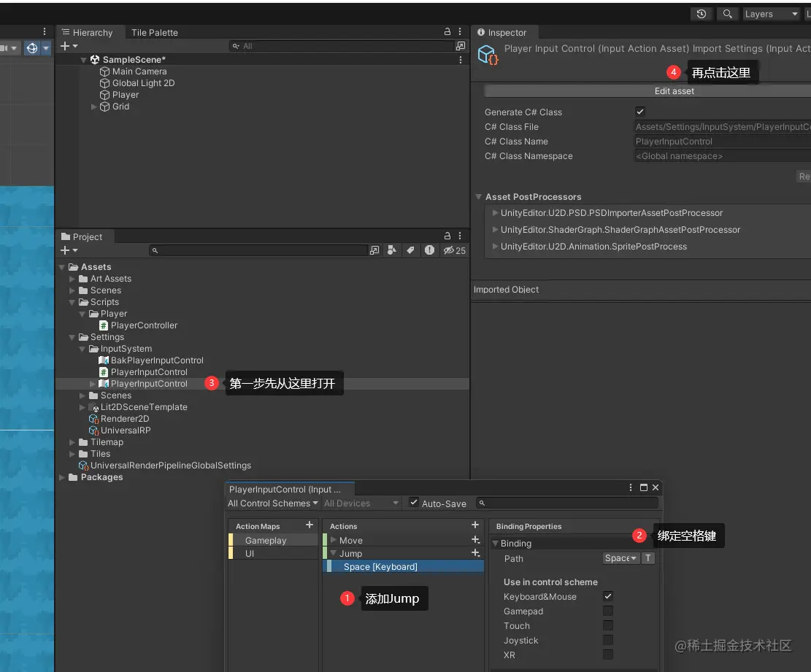Image resolution: width=811 pixels, height=672 pixels.
Task: Click the Search by Label tag icon
Action: tap(411, 250)
